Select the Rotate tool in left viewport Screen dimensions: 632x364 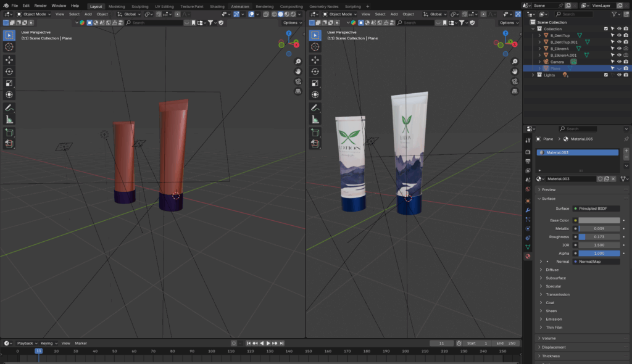click(x=9, y=72)
